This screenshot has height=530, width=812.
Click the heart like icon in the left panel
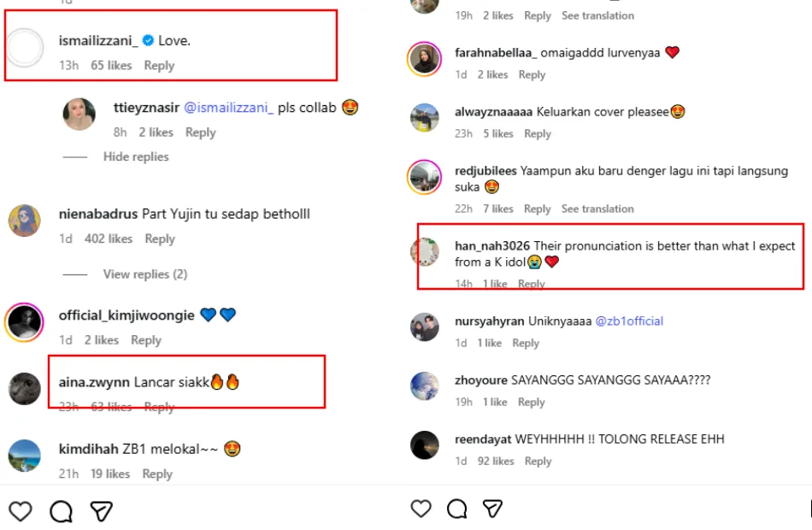pos(20,511)
